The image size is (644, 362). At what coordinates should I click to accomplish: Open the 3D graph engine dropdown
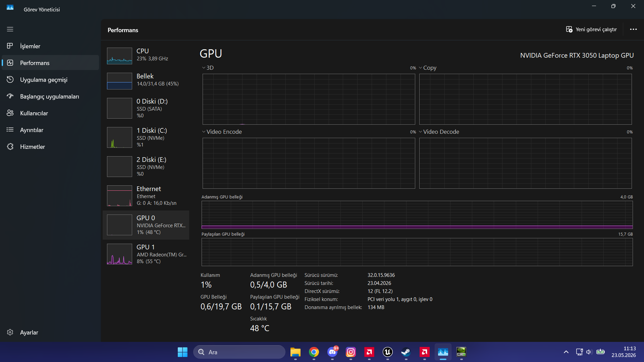click(x=208, y=68)
